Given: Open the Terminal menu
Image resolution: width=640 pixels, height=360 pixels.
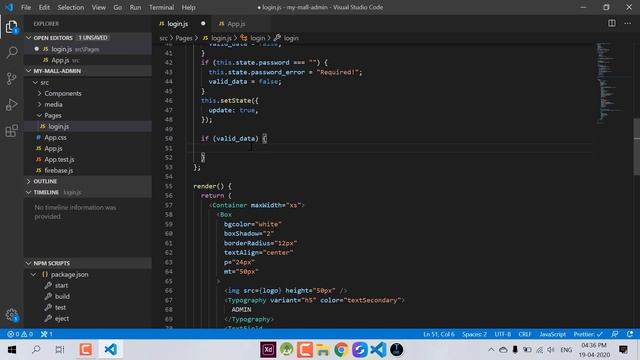Looking at the screenshot, I should [x=161, y=7].
